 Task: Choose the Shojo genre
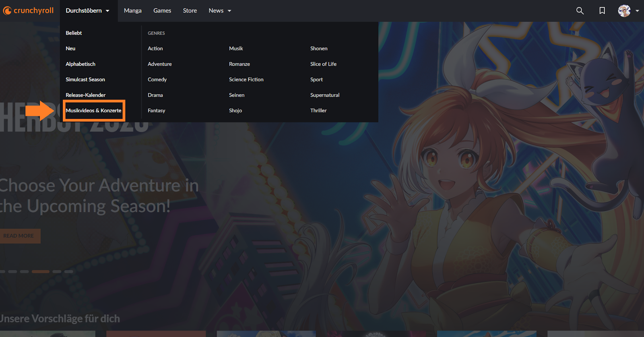[235, 110]
